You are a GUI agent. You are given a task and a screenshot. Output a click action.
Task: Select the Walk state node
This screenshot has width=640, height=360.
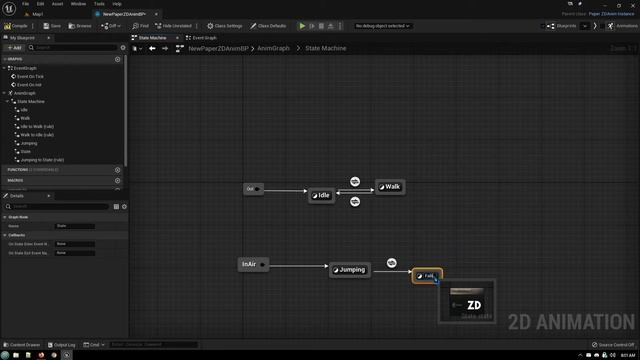tap(390, 187)
